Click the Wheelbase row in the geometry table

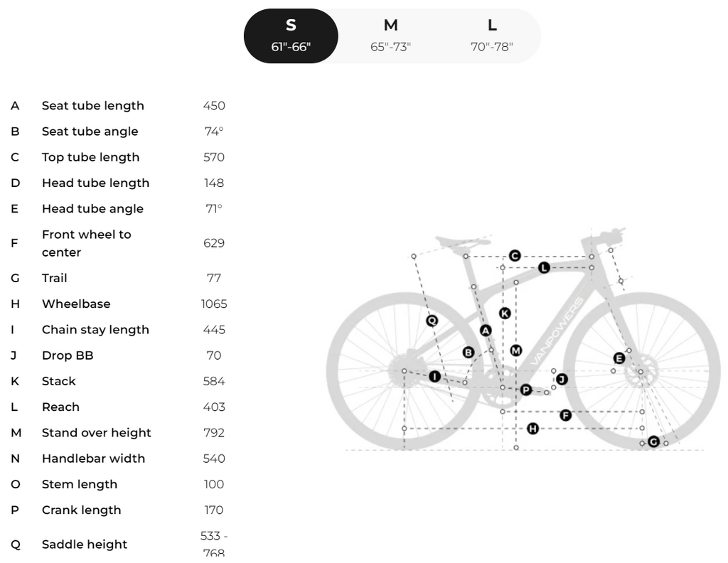pos(119,304)
